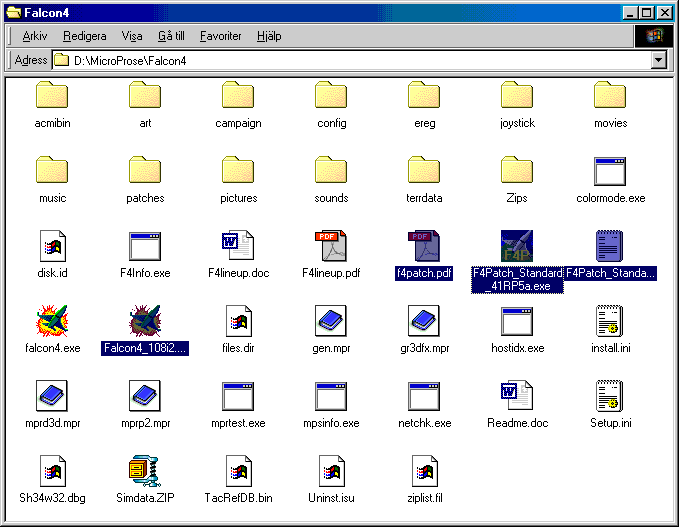This screenshot has width=679, height=527.
Task: Select Simdata.ZIP archive icon
Action: (145, 471)
